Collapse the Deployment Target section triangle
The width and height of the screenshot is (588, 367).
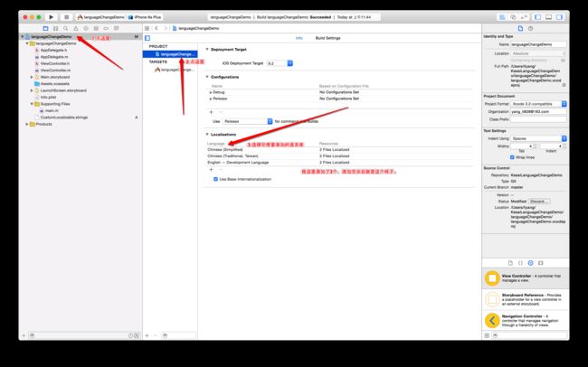(207, 49)
